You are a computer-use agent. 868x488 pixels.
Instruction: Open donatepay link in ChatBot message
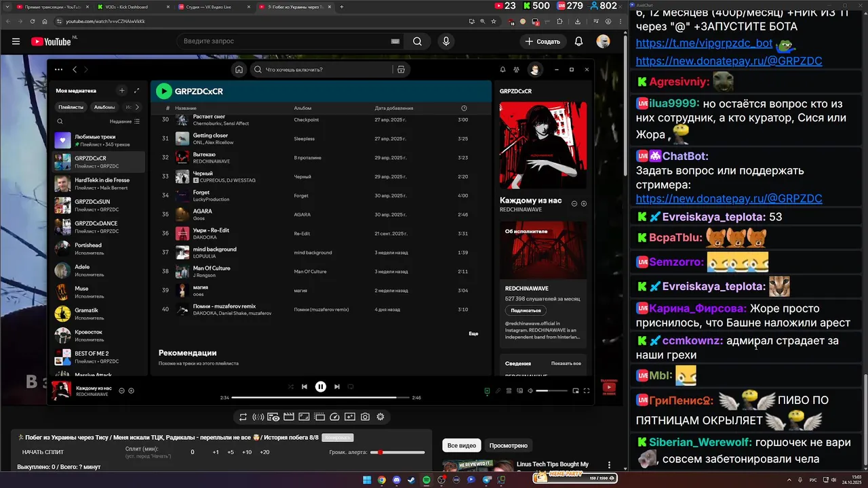click(729, 199)
